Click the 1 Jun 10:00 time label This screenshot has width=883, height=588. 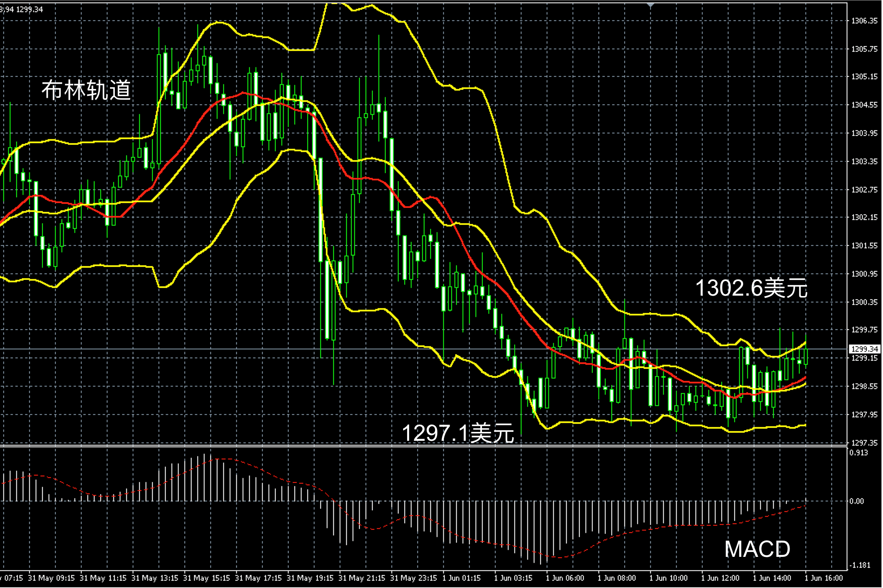(669, 578)
